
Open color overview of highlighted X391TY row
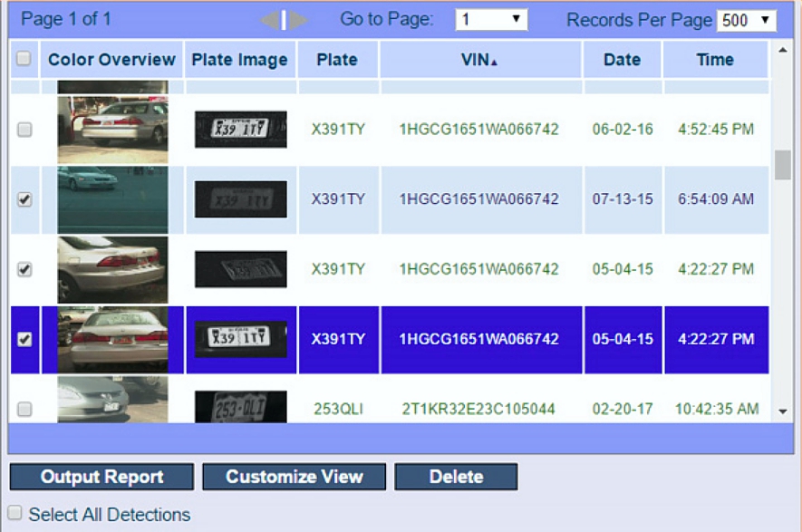point(112,339)
